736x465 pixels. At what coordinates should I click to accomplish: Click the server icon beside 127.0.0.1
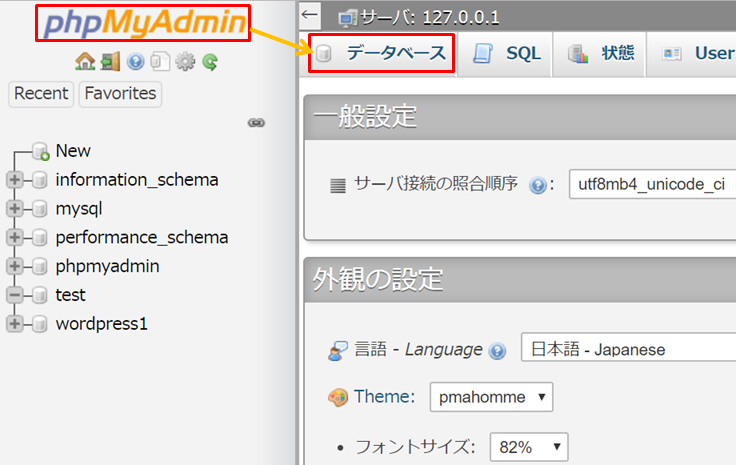[x=348, y=18]
